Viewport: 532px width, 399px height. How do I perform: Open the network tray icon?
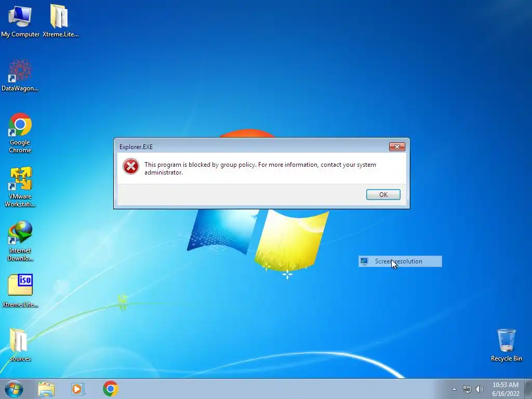pyautogui.click(x=467, y=389)
